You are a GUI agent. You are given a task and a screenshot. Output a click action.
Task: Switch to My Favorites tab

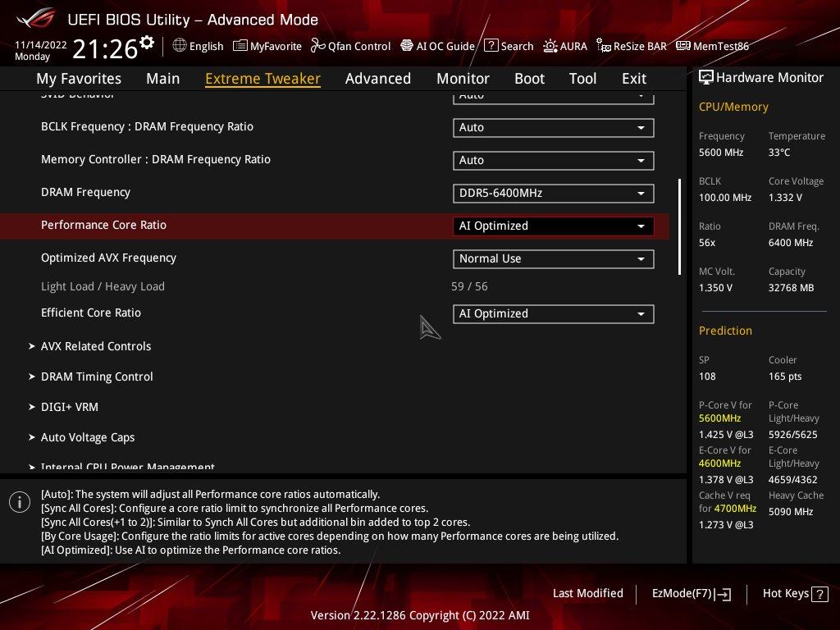(x=79, y=79)
